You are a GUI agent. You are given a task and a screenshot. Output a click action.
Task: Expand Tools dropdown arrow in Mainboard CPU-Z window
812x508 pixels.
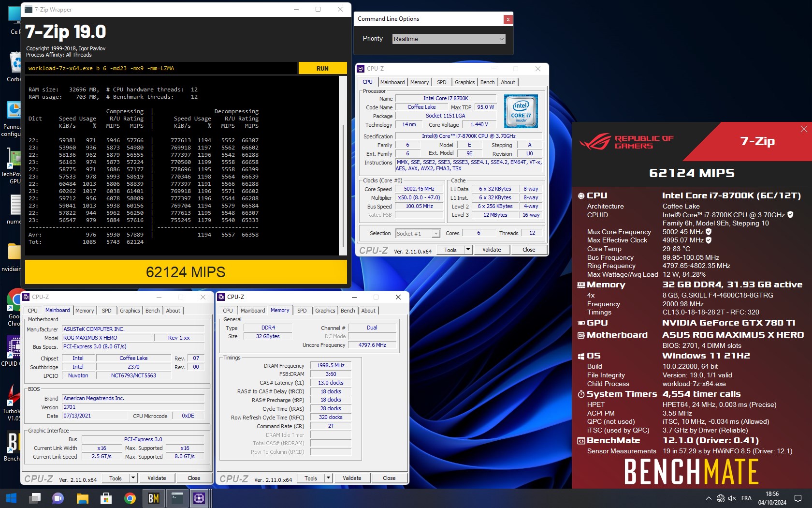[133, 478]
